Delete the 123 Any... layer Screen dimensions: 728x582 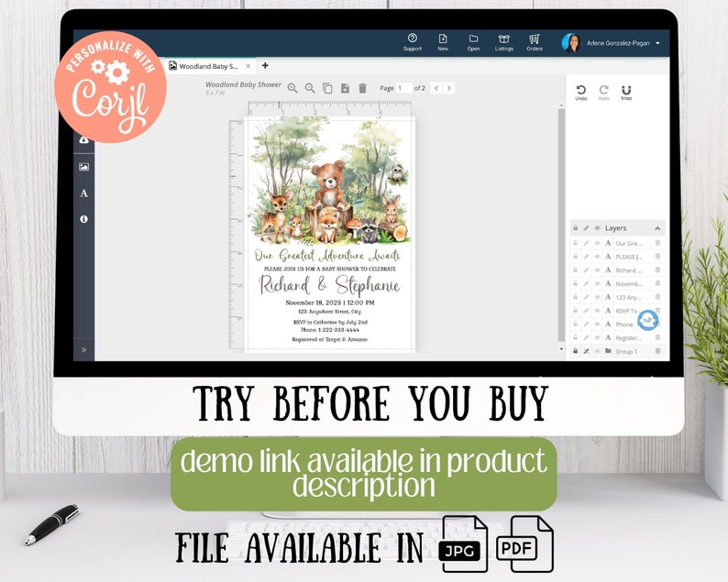[x=657, y=297]
